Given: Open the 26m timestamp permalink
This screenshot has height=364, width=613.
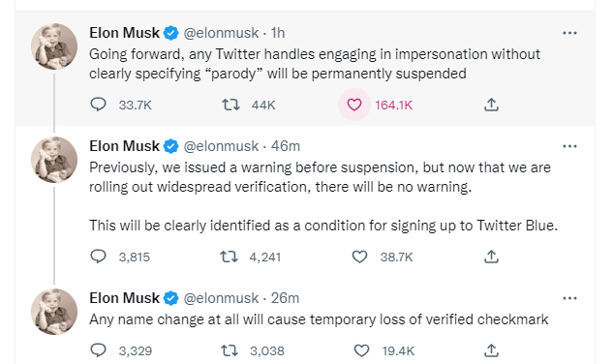Looking at the screenshot, I should tap(285, 298).
